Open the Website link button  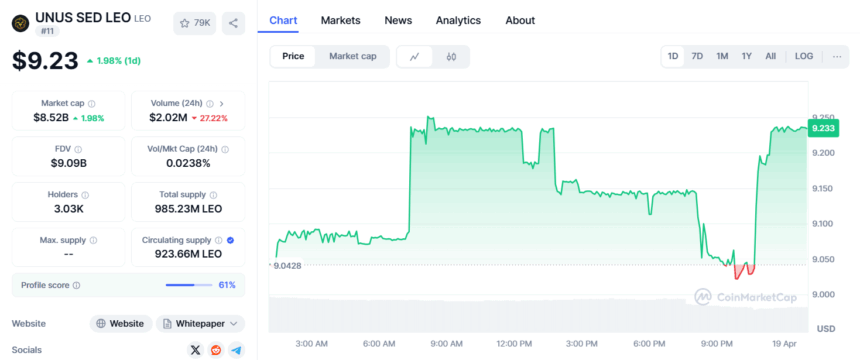[121, 324]
